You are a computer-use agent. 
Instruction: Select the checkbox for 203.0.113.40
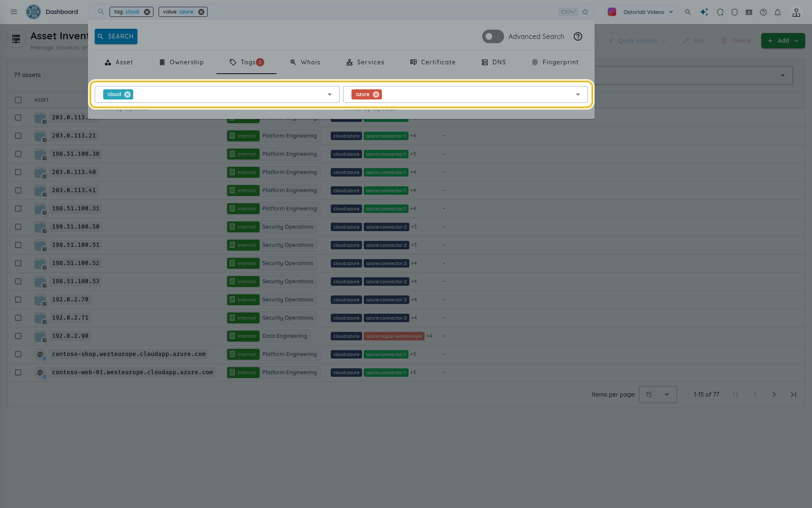click(x=18, y=172)
